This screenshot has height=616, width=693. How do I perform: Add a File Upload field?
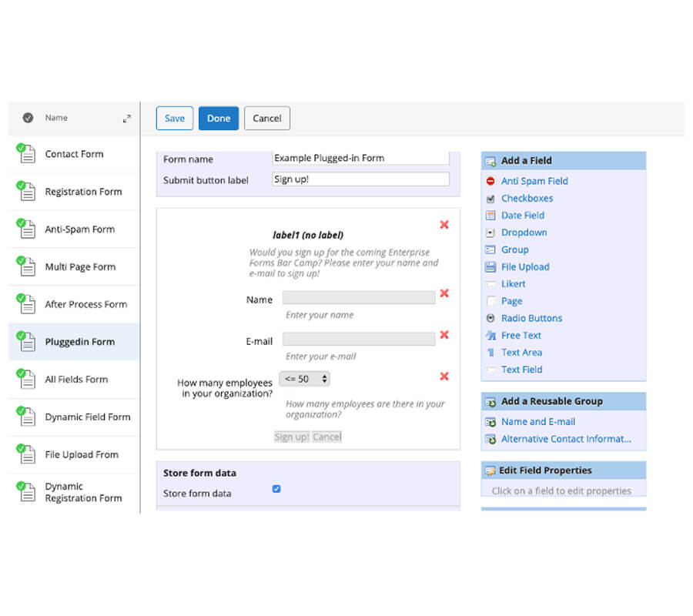(x=525, y=267)
